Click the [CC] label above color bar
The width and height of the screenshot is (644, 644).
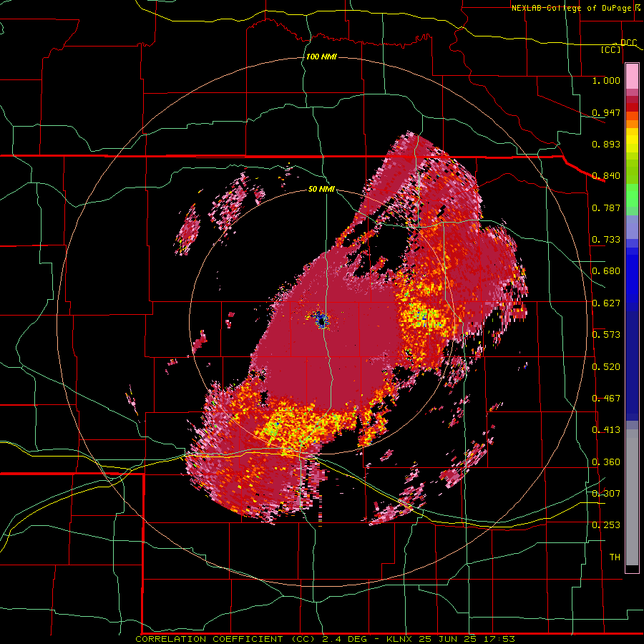click(611, 49)
